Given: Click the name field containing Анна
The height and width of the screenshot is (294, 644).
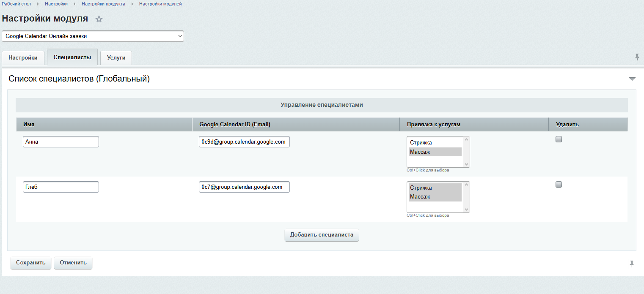Looking at the screenshot, I should tap(61, 142).
